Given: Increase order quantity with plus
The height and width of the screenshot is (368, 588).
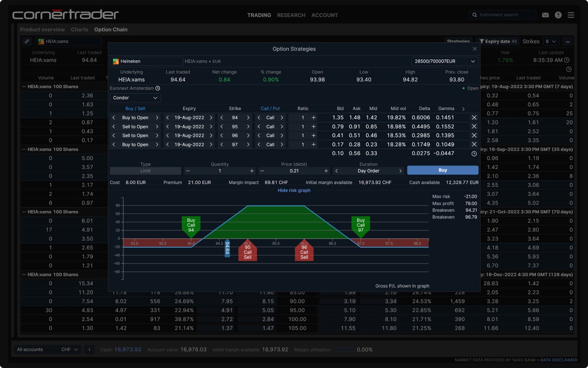Looking at the screenshot, I should 251,171.
